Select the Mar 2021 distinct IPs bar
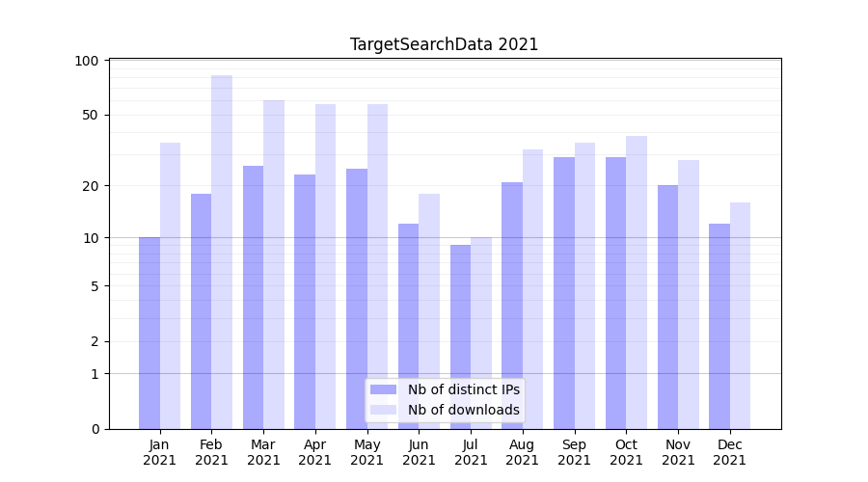868x482 pixels. coord(253,297)
